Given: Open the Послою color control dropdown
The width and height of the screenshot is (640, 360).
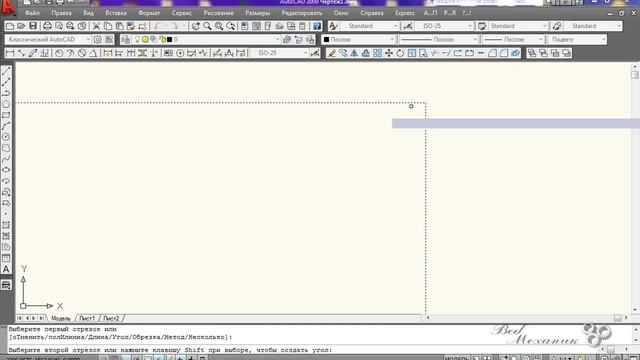Looking at the screenshot, I should click(x=358, y=40).
